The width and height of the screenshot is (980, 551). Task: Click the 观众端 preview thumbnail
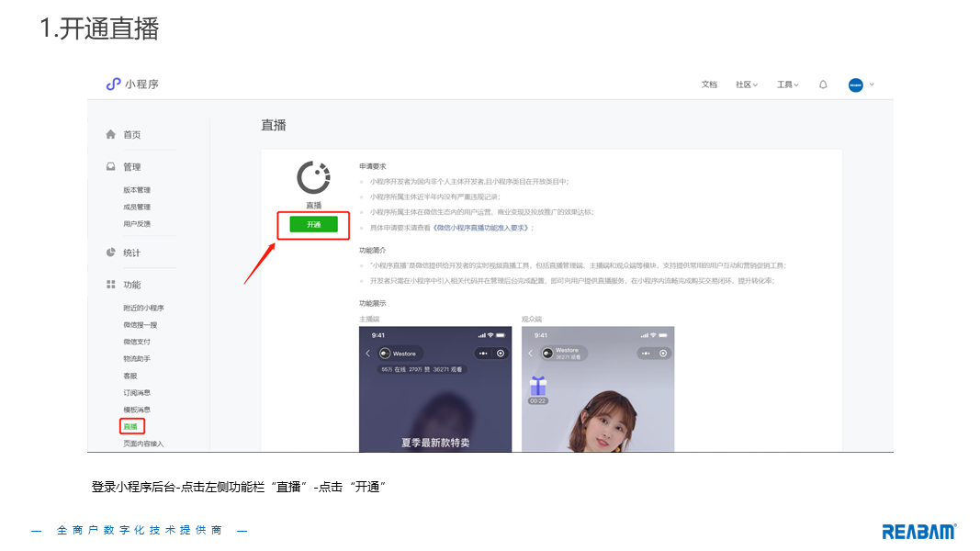(598, 388)
